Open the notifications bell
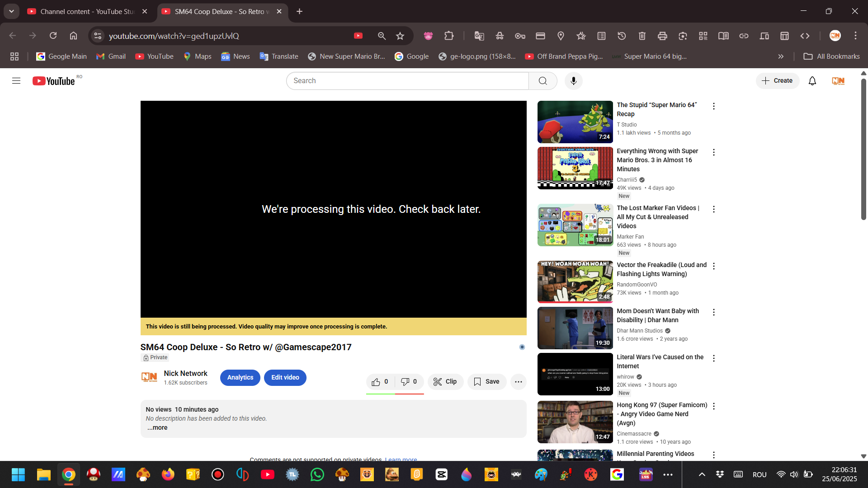The width and height of the screenshot is (868, 488). pos(812,81)
